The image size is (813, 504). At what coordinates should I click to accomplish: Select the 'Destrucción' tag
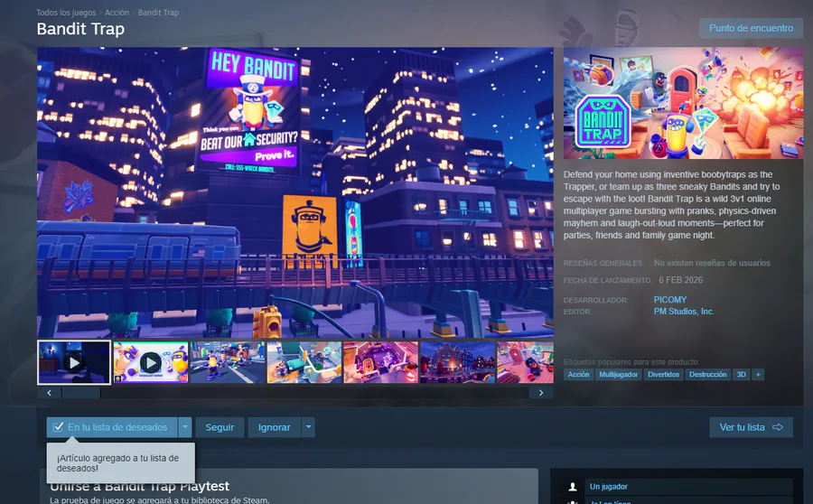point(707,374)
